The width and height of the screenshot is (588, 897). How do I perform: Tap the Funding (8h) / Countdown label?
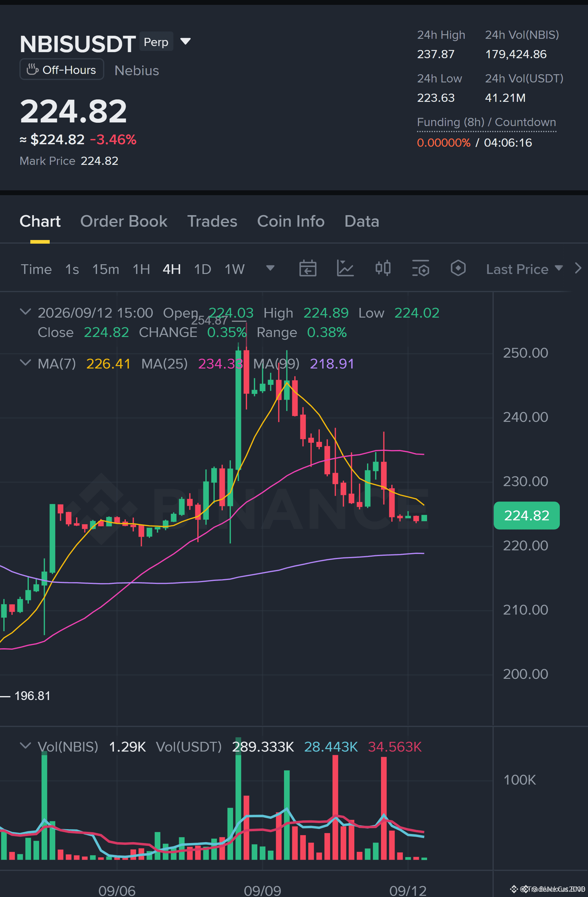(486, 122)
